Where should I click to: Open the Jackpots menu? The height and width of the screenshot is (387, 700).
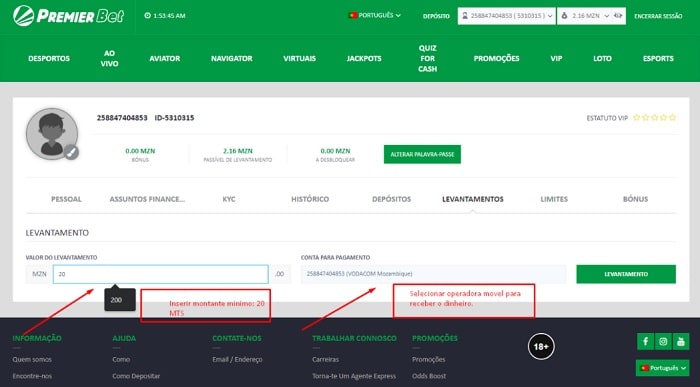pyautogui.click(x=364, y=58)
